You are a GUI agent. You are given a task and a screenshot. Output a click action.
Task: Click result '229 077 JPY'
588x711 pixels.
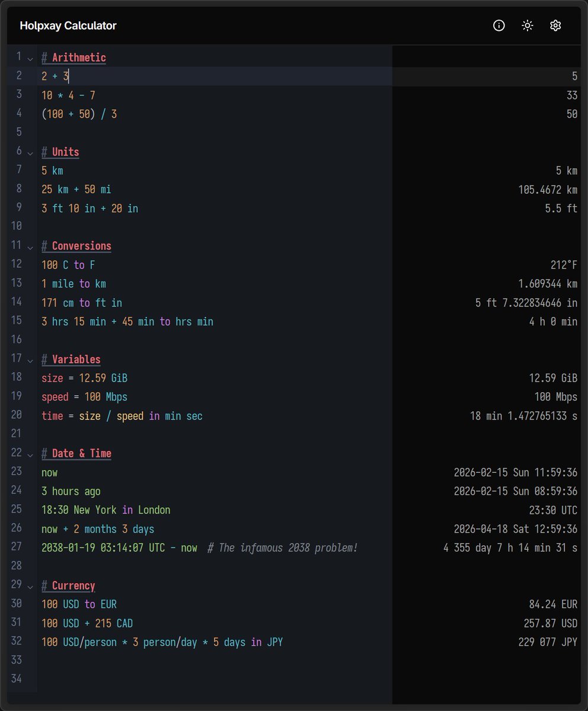(x=548, y=642)
